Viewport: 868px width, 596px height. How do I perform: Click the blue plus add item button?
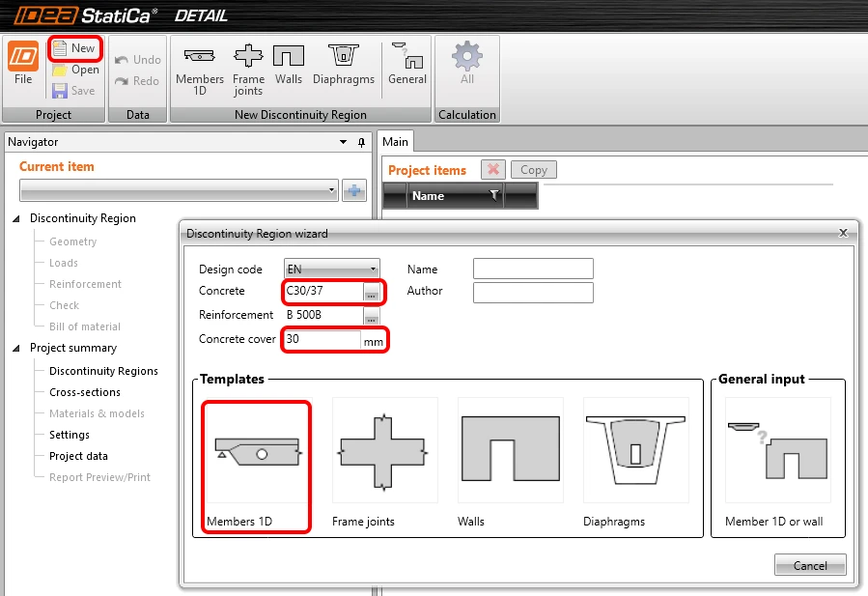[354, 190]
